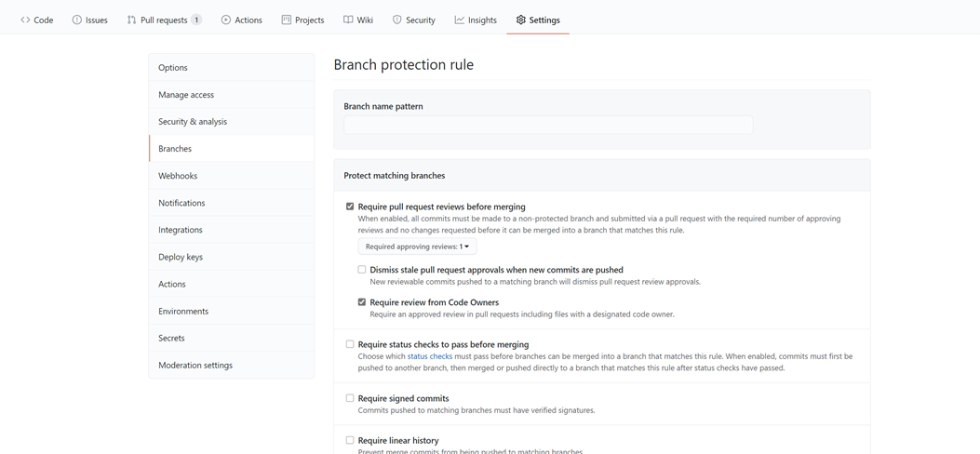Click the Issues circle icon
Image resolution: width=980 pixels, height=454 pixels.
[x=77, y=20]
